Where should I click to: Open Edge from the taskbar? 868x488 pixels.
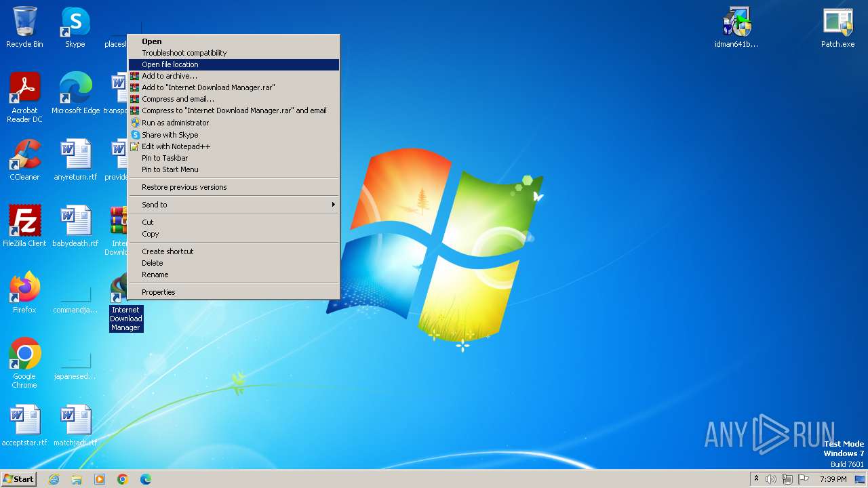pyautogui.click(x=146, y=479)
